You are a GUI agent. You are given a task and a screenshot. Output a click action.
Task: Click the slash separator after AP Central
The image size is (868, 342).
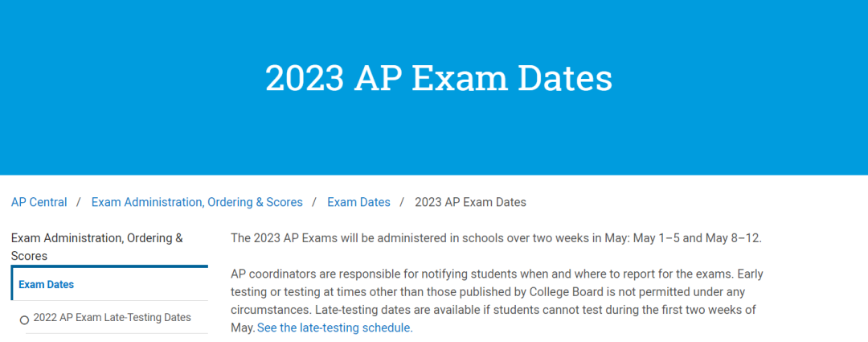(79, 202)
